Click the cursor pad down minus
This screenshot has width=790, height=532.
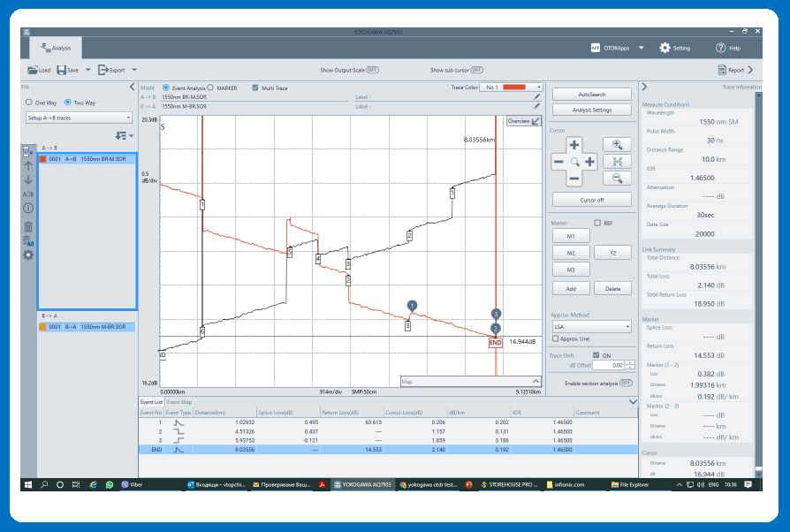click(x=574, y=179)
